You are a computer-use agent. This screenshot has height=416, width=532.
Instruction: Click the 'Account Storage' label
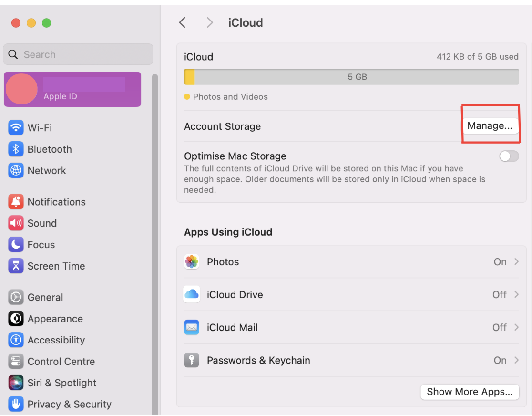pyautogui.click(x=222, y=126)
